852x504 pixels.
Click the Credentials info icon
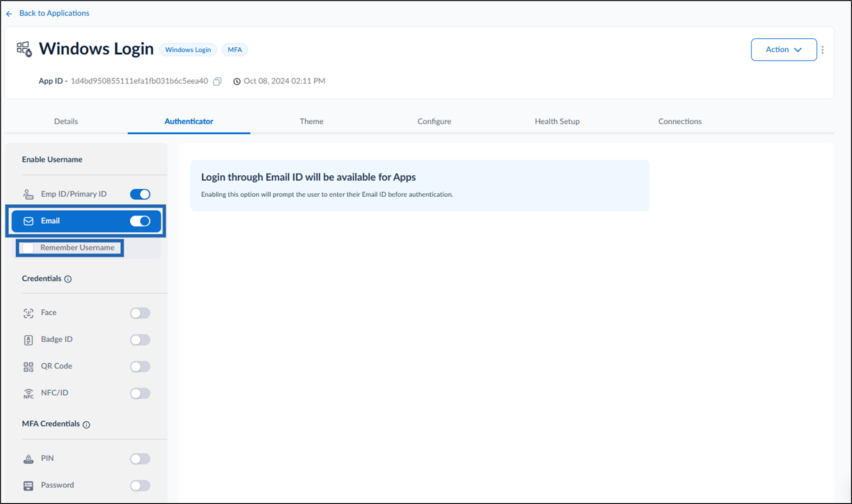[x=68, y=279]
